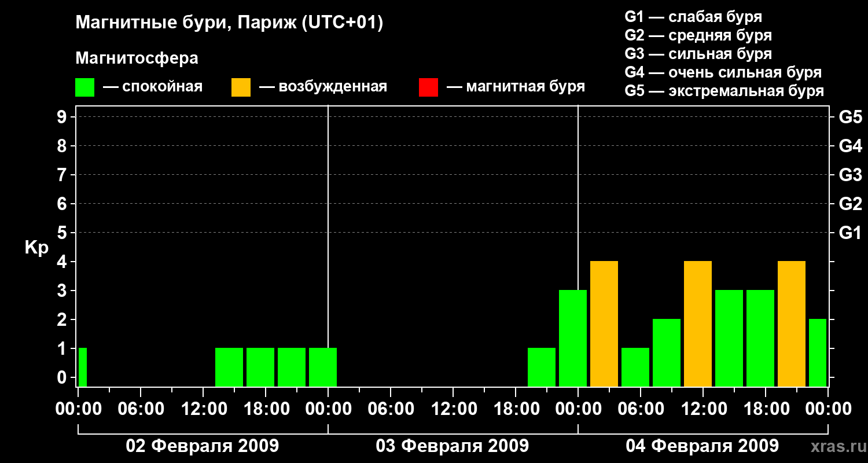Click the first orange Kp 4 bar on 04 Февраля
The height and width of the screenshot is (463, 868).
(x=604, y=324)
